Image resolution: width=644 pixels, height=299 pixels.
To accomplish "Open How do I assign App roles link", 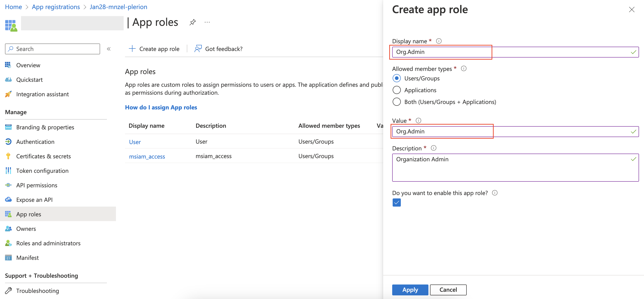I will pyautogui.click(x=161, y=107).
